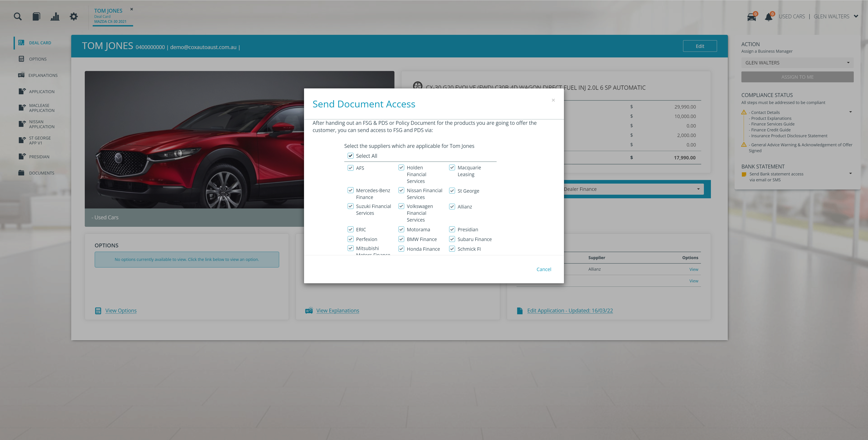Open the bar chart reports icon

(x=55, y=16)
